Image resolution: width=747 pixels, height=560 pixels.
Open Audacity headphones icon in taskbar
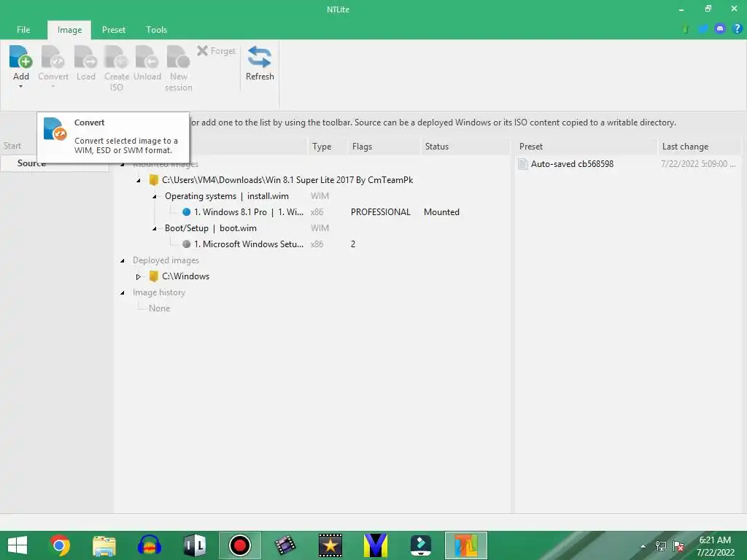pos(150,545)
